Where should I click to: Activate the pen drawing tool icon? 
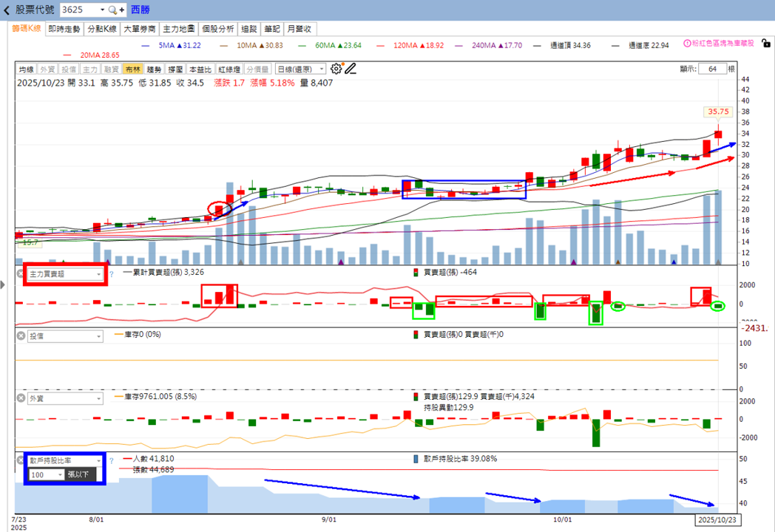(351, 69)
